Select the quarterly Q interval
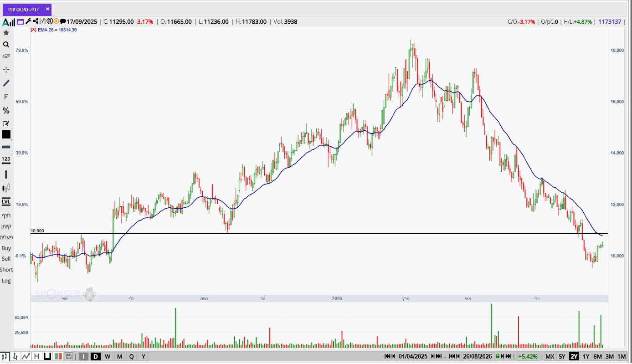 click(131, 356)
